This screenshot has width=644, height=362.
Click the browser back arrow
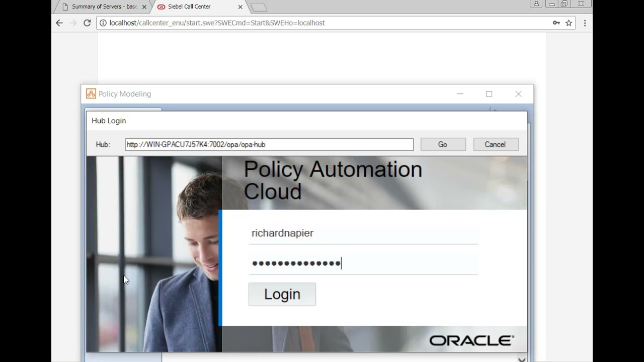point(59,23)
